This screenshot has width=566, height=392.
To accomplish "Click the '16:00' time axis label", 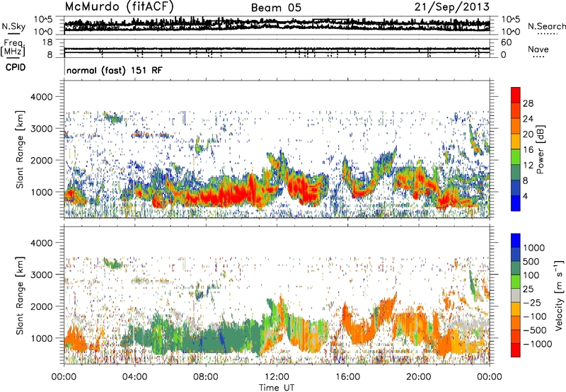I will (347, 377).
